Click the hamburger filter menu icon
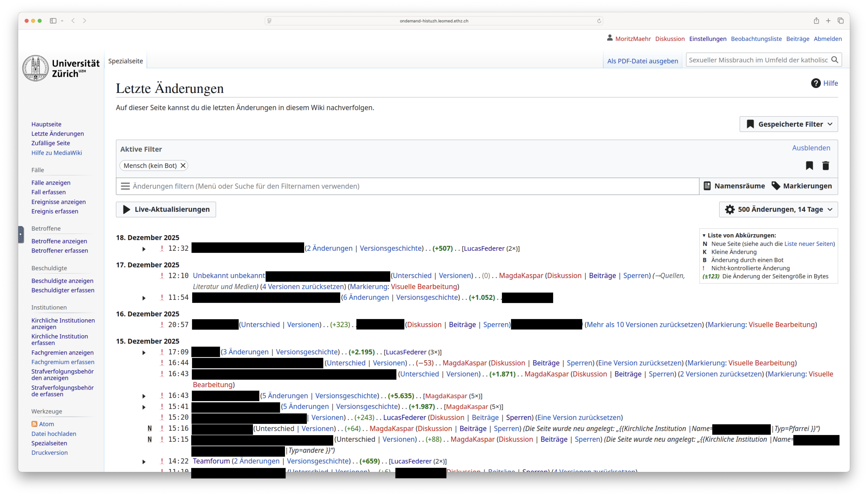This screenshot has height=496, width=868. coord(125,186)
